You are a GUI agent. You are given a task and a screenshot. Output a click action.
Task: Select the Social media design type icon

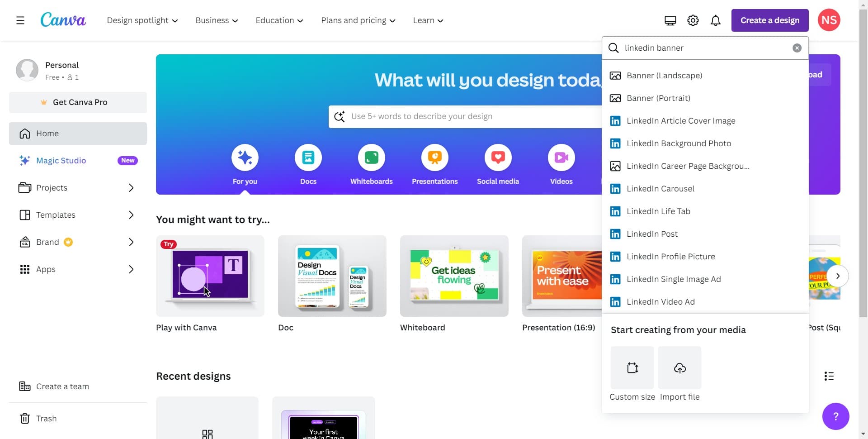498,157
